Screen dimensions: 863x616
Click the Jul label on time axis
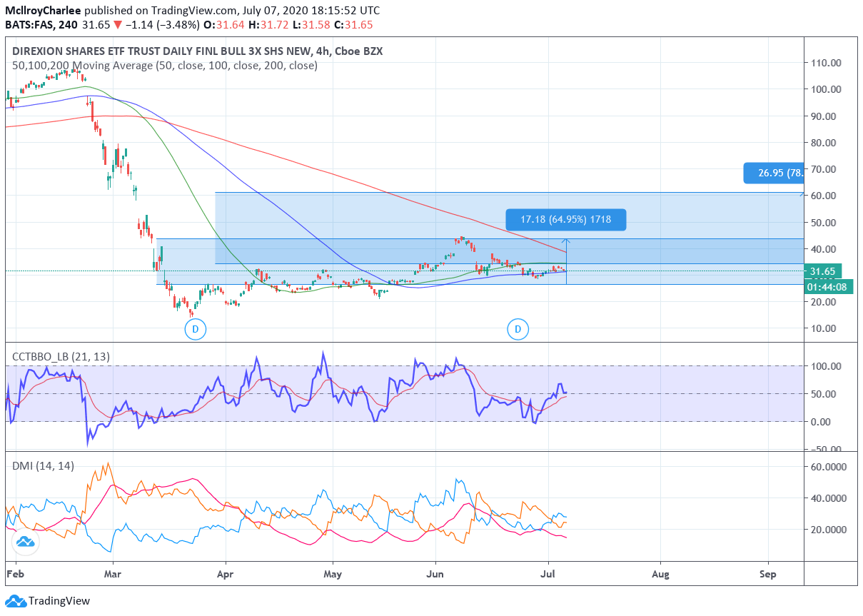548,573
